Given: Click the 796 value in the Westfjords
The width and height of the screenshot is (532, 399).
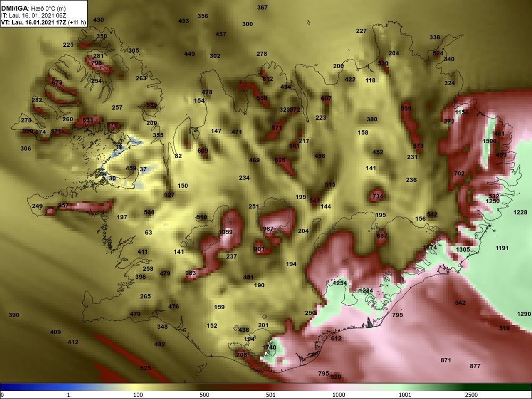Looking at the screenshot, I should (96, 63).
